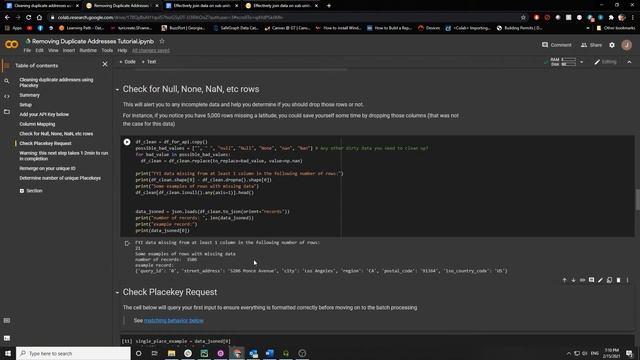The width and height of the screenshot is (640, 360).
Task: Mirror cell in tab icon
Action: [609, 280]
